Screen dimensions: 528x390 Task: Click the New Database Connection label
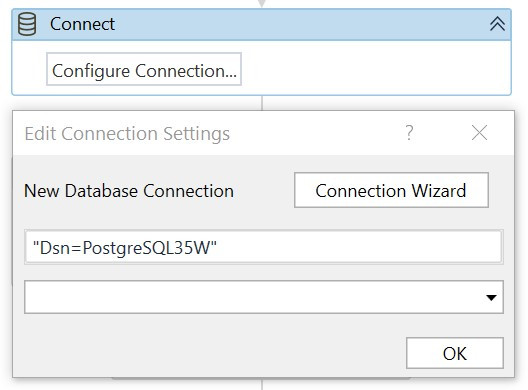pyautogui.click(x=129, y=191)
